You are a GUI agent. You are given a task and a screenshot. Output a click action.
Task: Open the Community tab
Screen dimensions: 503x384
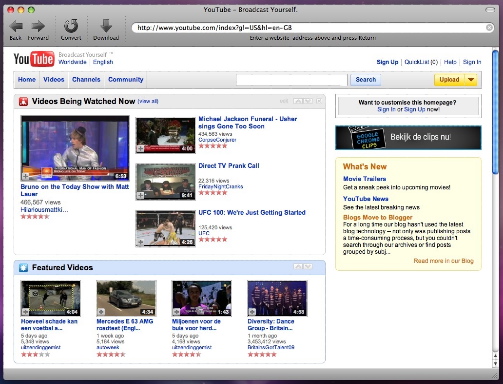pyautogui.click(x=126, y=80)
